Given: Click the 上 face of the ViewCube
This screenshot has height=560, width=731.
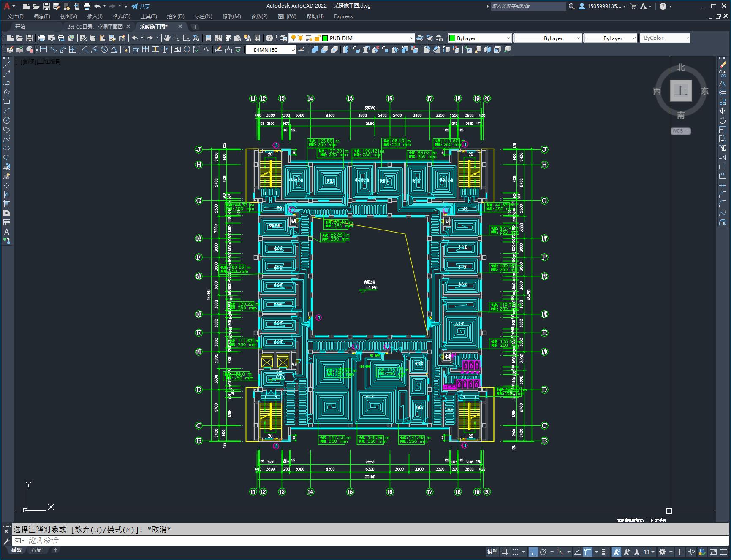Looking at the screenshot, I should click(x=681, y=90).
